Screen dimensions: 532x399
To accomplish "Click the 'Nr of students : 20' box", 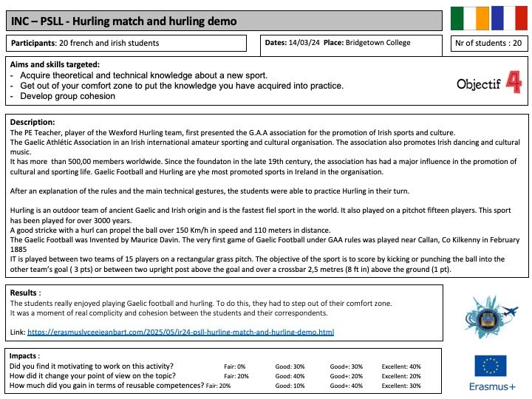I will coord(489,43).
